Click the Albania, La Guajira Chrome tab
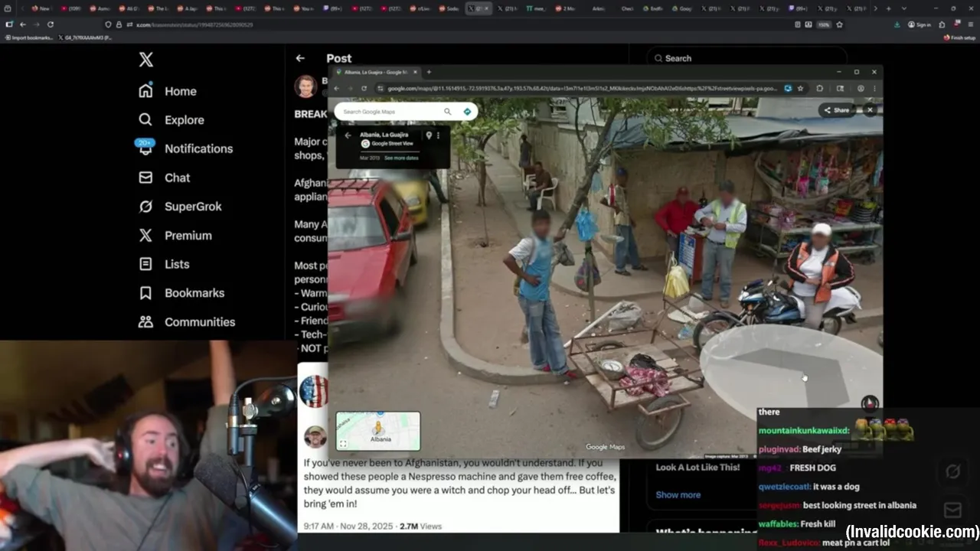The width and height of the screenshot is (980, 551). click(375, 72)
